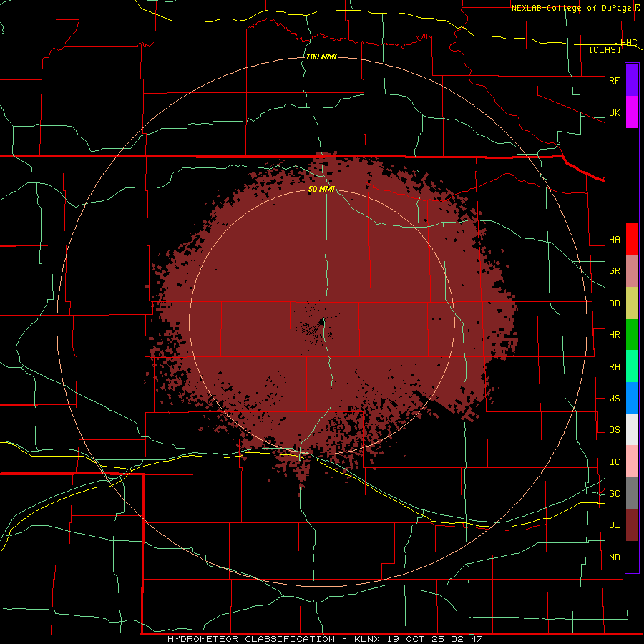Click the RA label in the legend
Image resolution: width=644 pixels, height=644 pixels.
[614, 367]
